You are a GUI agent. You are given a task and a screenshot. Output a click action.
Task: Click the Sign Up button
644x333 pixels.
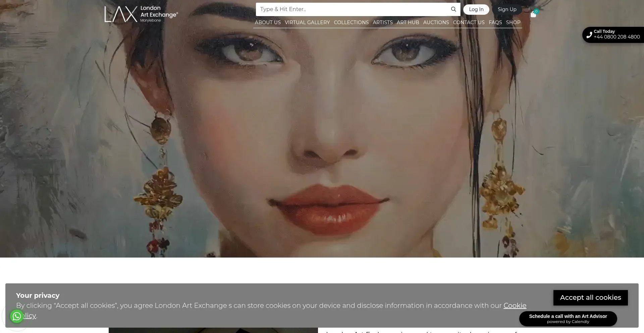coord(507,9)
